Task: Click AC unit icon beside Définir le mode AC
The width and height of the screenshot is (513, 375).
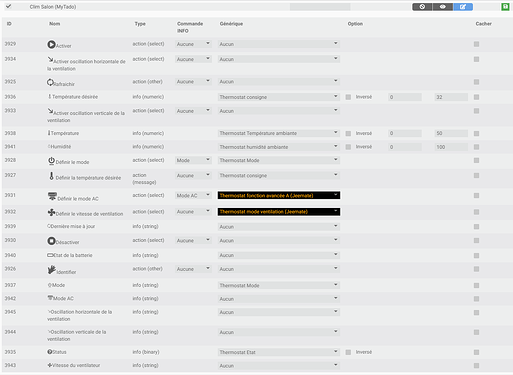Action: click(x=52, y=196)
